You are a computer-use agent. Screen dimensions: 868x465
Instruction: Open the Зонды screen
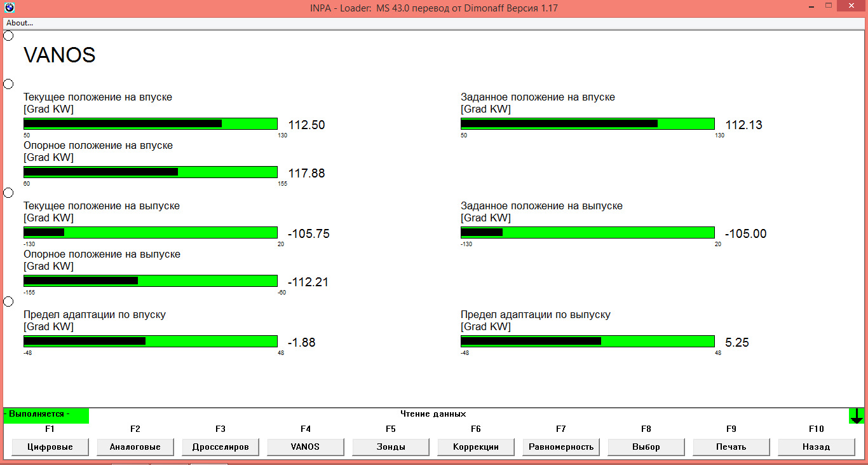click(391, 447)
